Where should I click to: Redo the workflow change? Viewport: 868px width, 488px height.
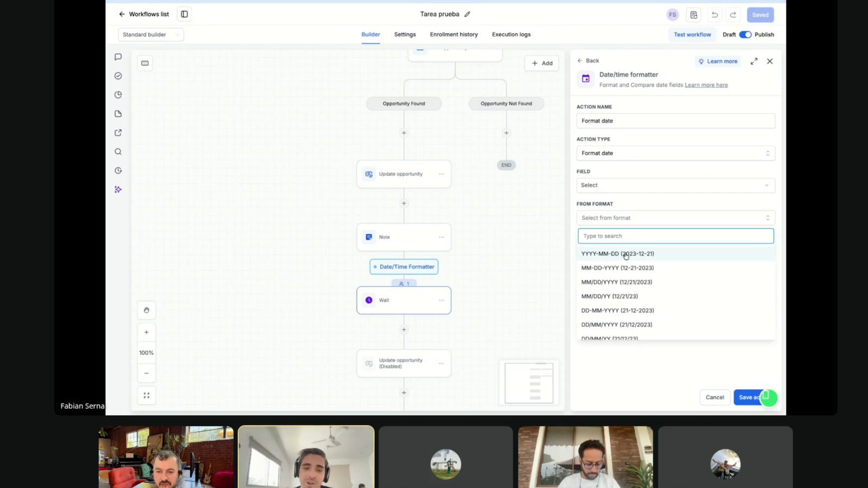(733, 15)
